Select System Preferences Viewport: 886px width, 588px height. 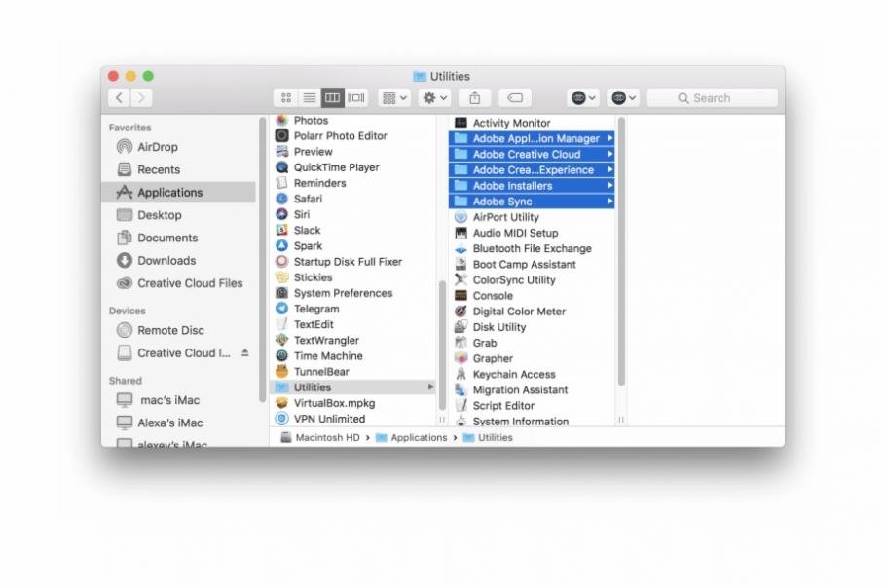354,293
